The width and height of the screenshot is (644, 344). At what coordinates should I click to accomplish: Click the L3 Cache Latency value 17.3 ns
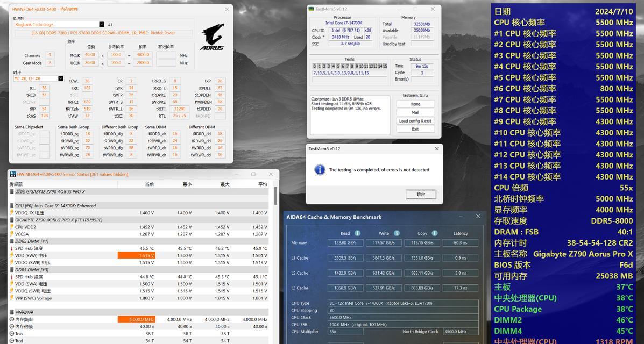461,288
